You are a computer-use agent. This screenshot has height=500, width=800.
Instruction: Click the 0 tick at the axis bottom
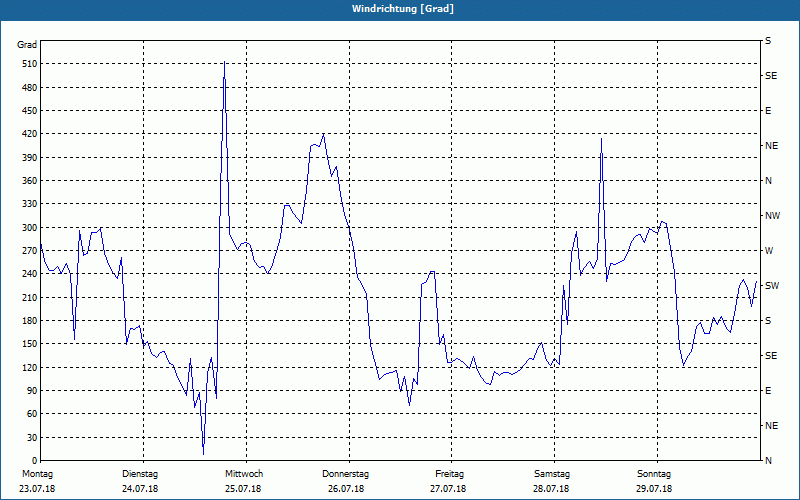pyautogui.click(x=35, y=461)
